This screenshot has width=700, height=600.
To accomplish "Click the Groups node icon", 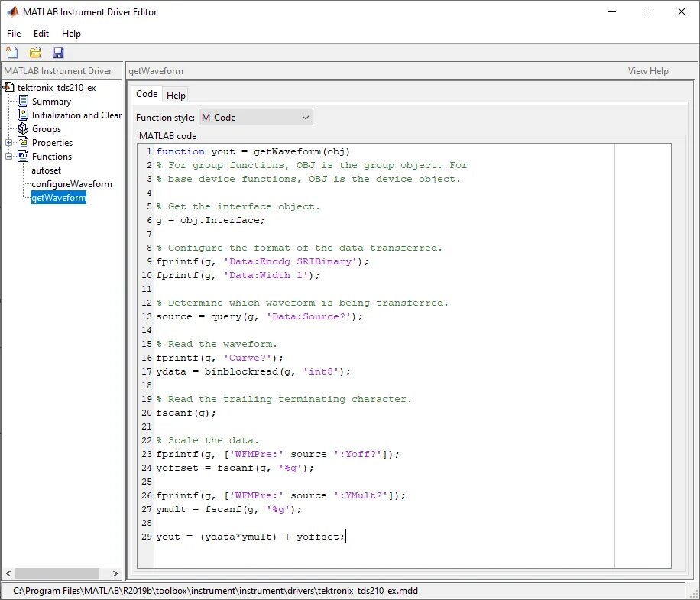I will click(x=23, y=128).
